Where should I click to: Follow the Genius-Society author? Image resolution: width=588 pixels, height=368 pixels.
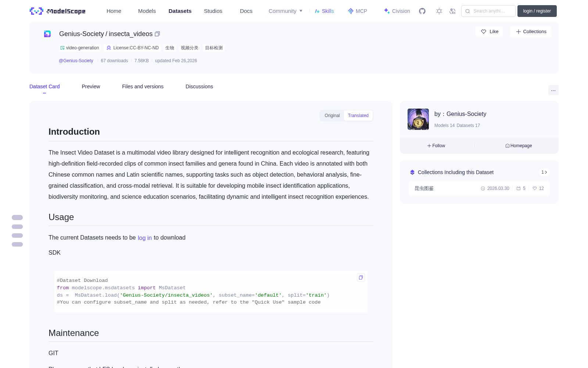click(436, 146)
